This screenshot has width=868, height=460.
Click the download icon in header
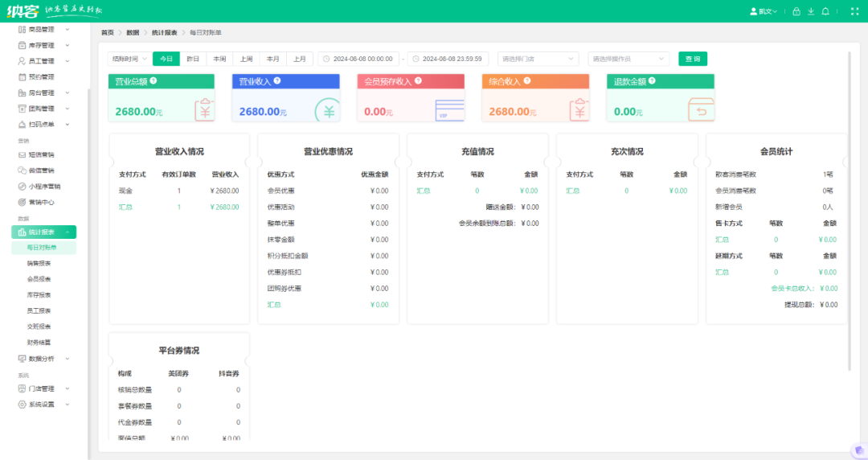coord(811,11)
